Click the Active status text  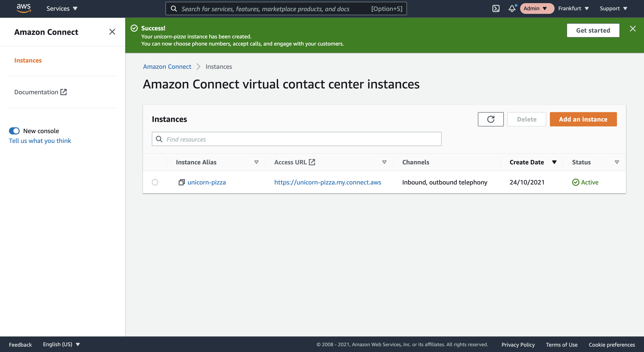tap(589, 182)
